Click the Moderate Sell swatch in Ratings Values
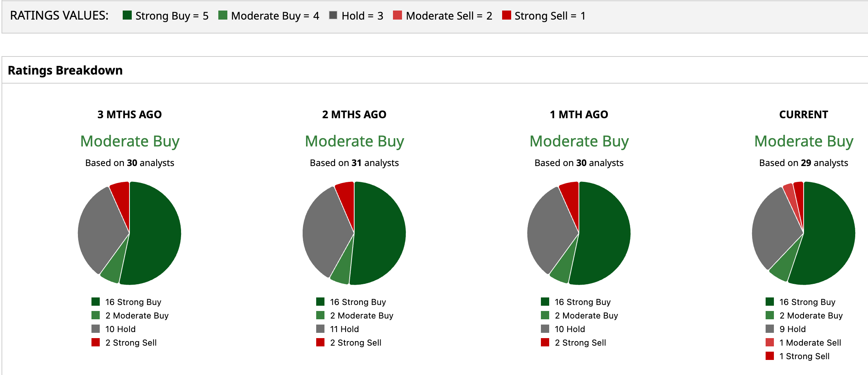Screen dimensions: 868x375 pos(397,15)
